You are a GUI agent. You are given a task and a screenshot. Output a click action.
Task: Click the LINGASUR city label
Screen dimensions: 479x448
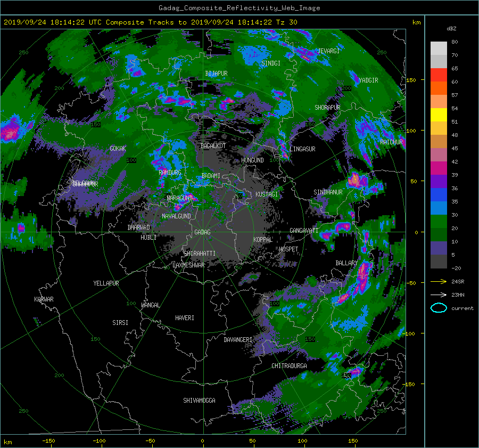tap(302, 149)
